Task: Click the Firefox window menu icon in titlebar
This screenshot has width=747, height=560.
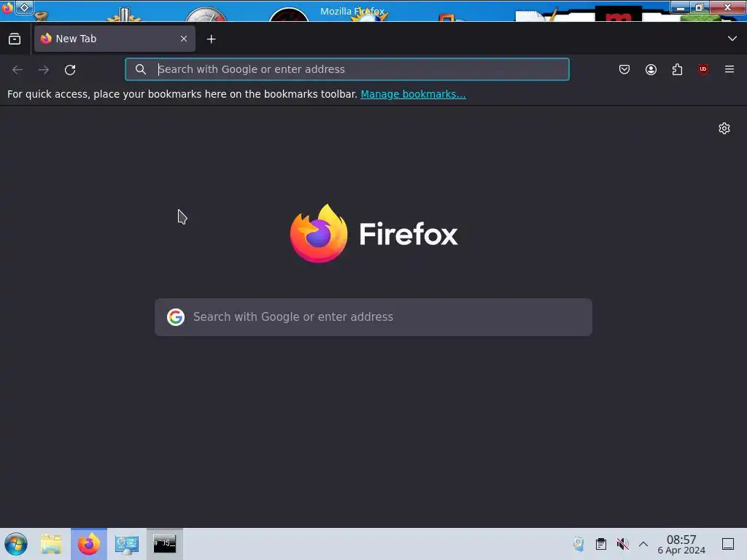Action: 7,7
